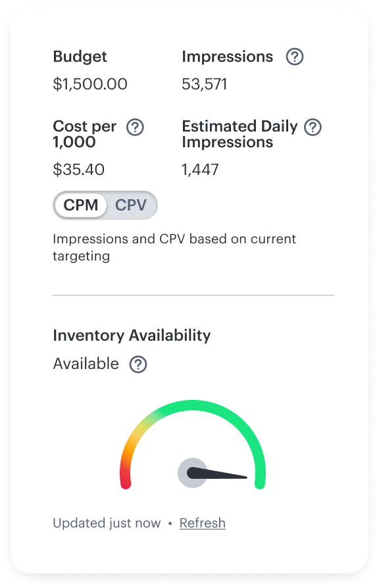Toggle between CPM and CPV modes
Screen dimensions: 379x588
(x=105, y=205)
